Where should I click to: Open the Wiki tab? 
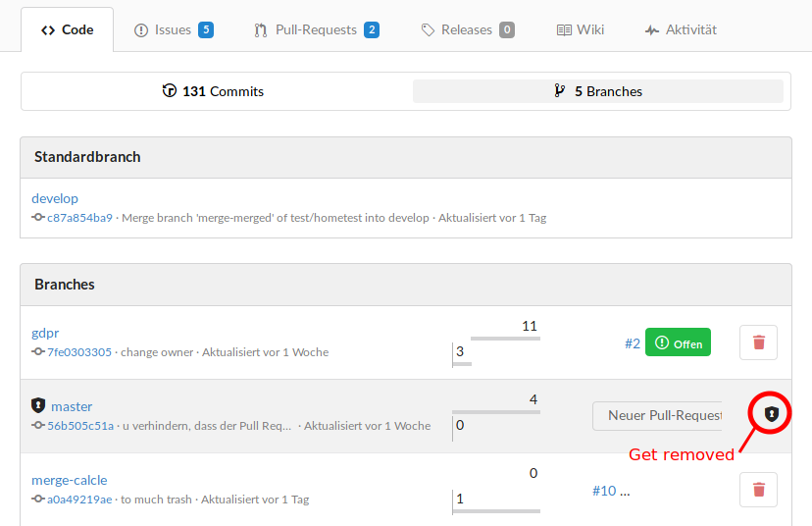pyautogui.click(x=580, y=29)
